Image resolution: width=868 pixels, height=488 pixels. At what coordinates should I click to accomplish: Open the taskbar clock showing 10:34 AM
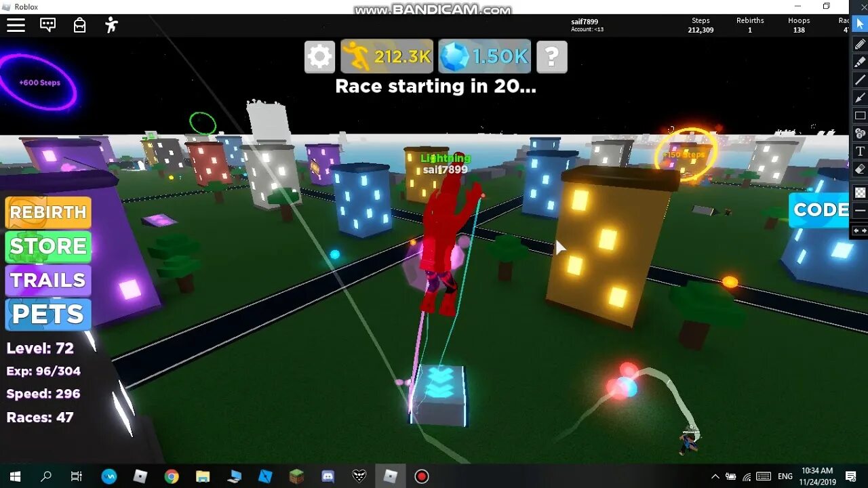pos(816,476)
